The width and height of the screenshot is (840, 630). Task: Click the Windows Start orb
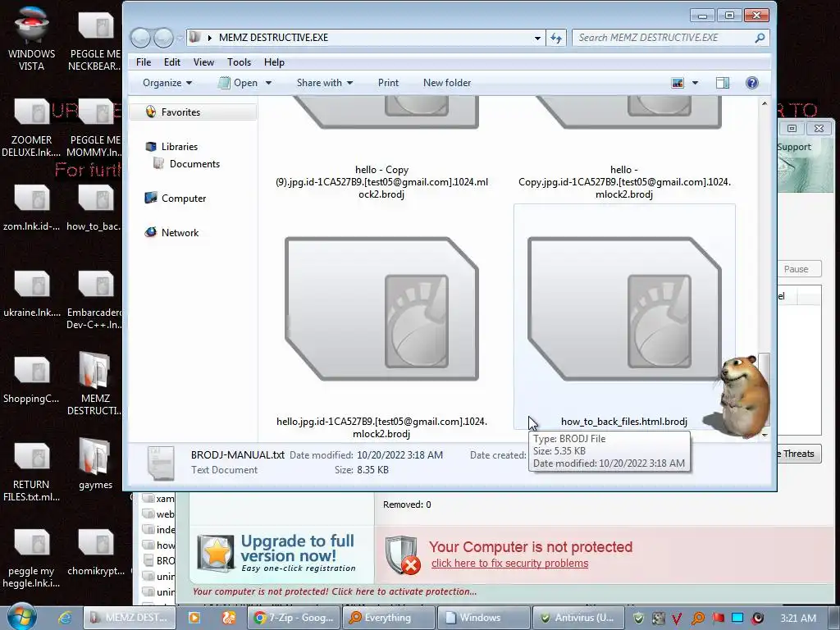(x=21, y=617)
